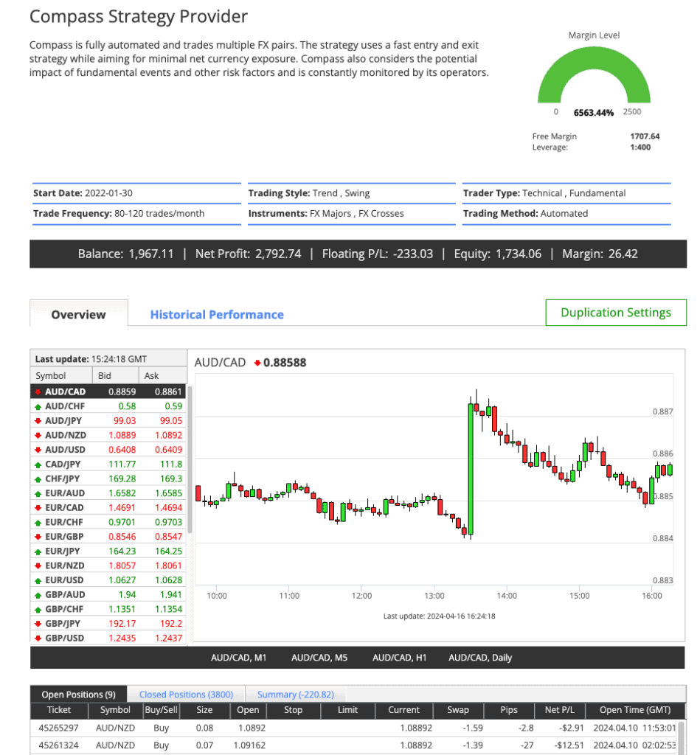This screenshot has height=755, width=700.
Task: Sort positions by Buy/Sell column
Action: pyautogui.click(x=161, y=710)
